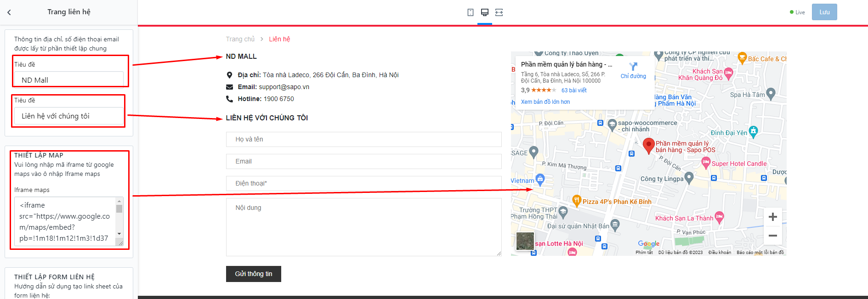Click the THIẾT LẬP MAP heading
This screenshot has height=299, width=868.
pyautogui.click(x=39, y=155)
